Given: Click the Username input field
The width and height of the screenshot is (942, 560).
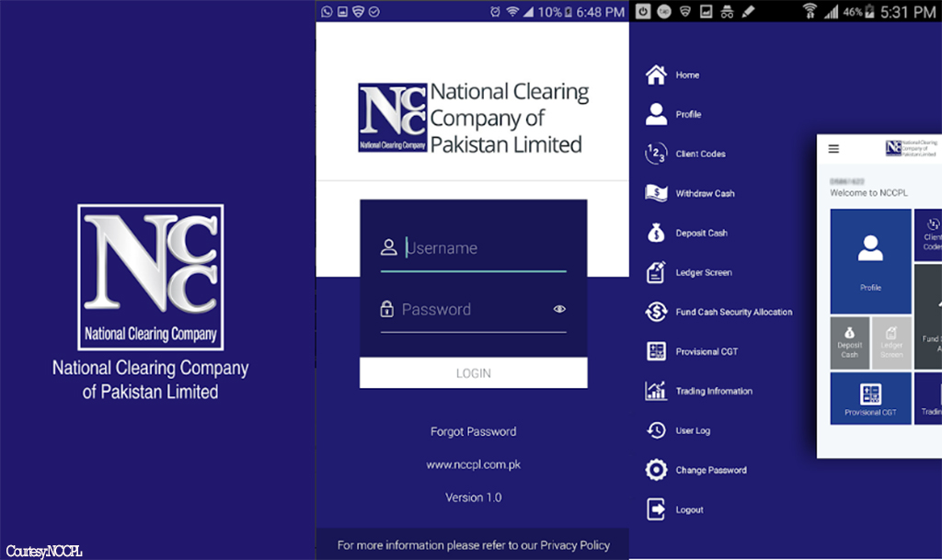Looking at the screenshot, I should pos(483,248).
